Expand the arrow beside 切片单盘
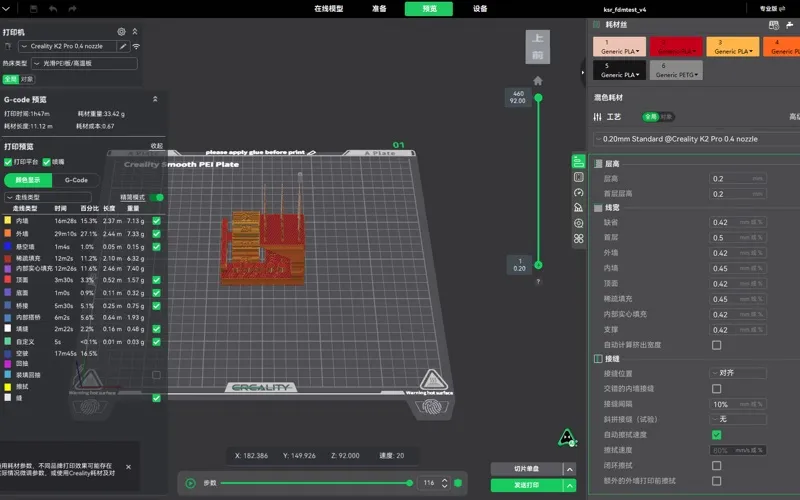This screenshot has height=500, width=800. point(569,469)
